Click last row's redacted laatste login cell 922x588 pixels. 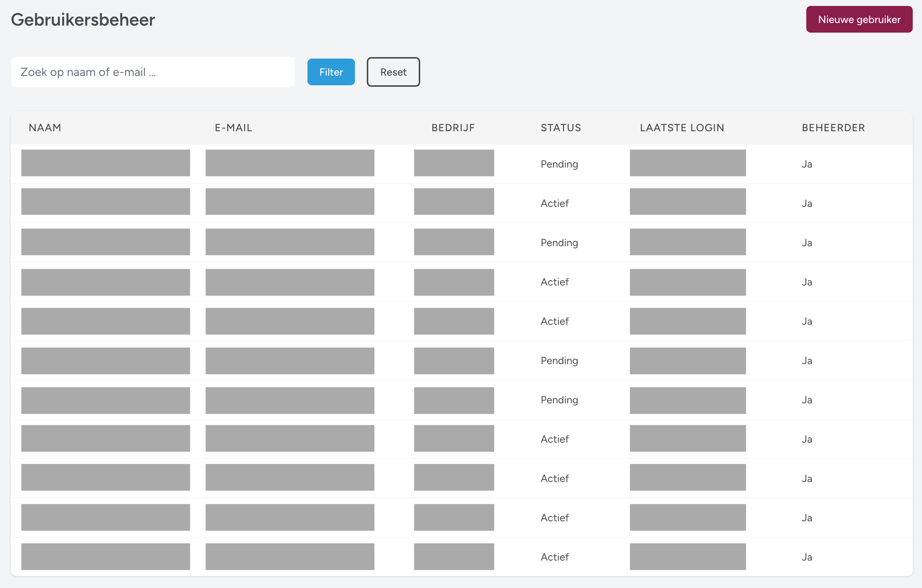[x=687, y=556]
